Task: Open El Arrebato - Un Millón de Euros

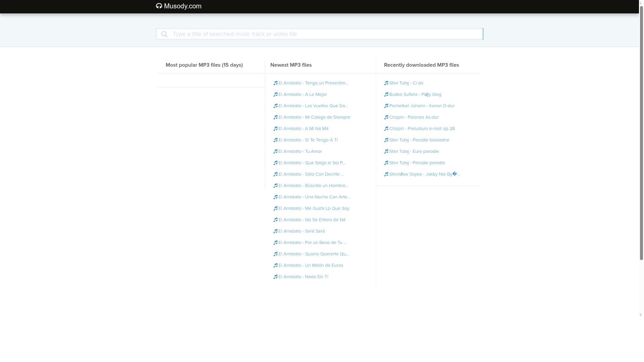Action: (x=311, y=265)
